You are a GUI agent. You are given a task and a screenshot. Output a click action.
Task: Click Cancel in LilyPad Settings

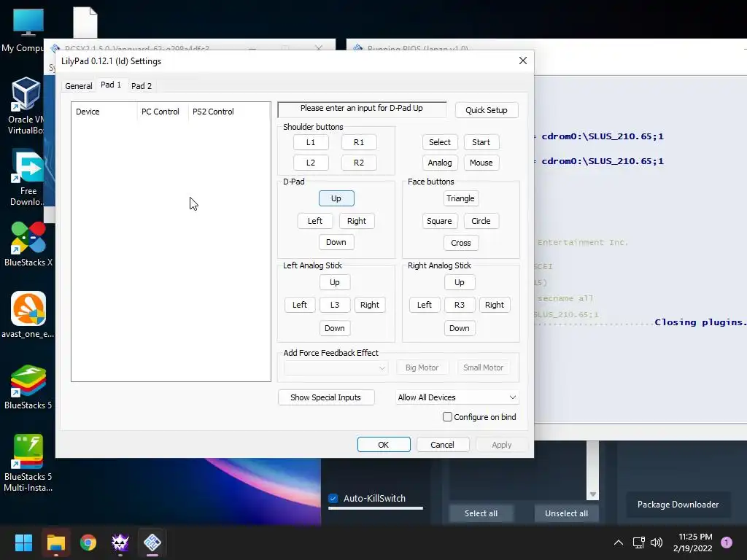pos(443,445)
